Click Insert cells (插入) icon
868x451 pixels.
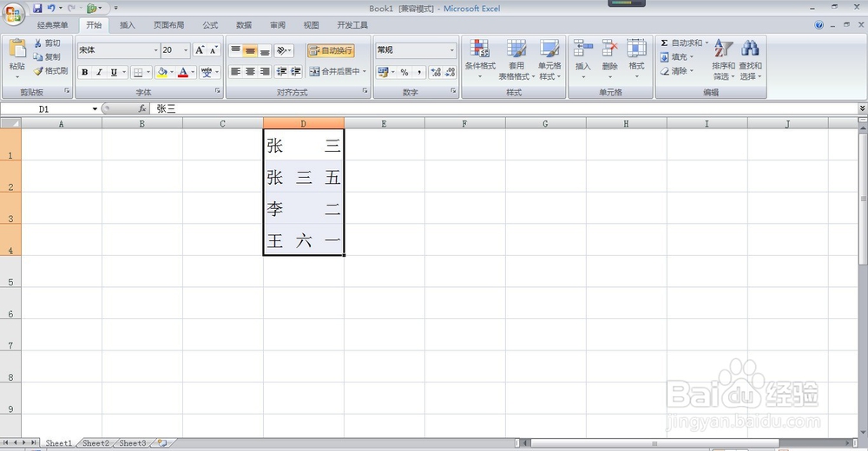(x=583, y=49)
